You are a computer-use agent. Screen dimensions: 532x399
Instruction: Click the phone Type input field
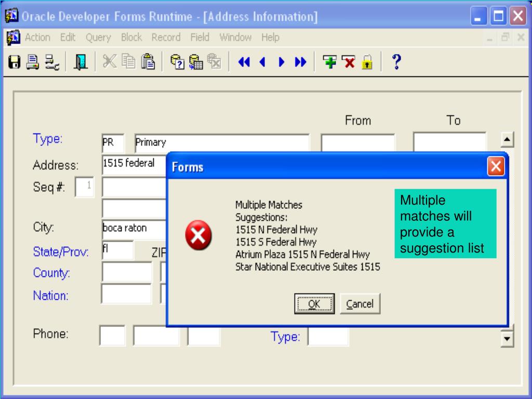click(328, 337)
